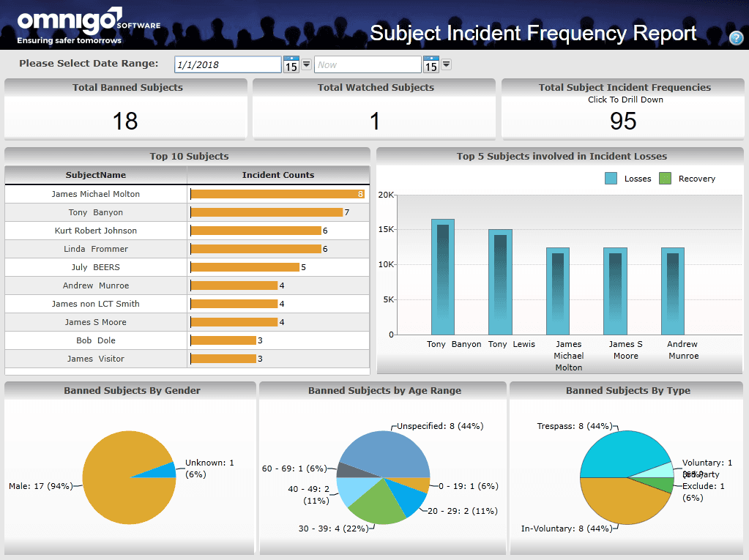Click the Recovery legend color swatch
This screenshot has width=749, height=560.
click(x=665, y=179)
